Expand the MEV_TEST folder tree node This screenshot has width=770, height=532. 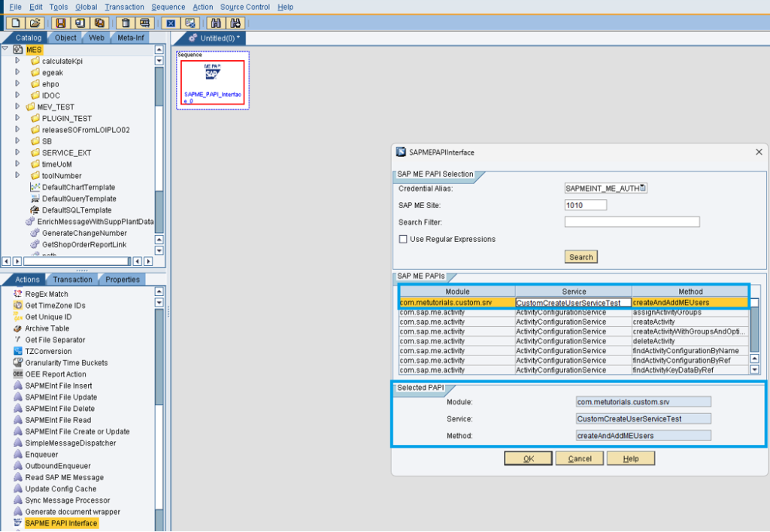tap(17, 107)
